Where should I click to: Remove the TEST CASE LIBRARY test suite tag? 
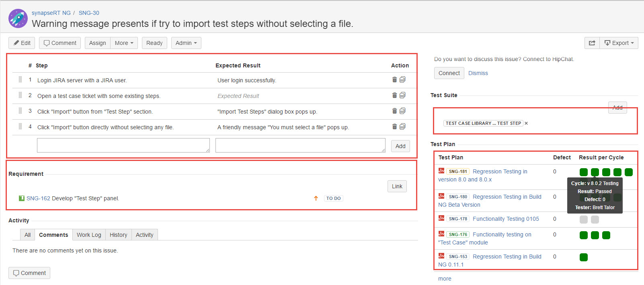(526, 124)
